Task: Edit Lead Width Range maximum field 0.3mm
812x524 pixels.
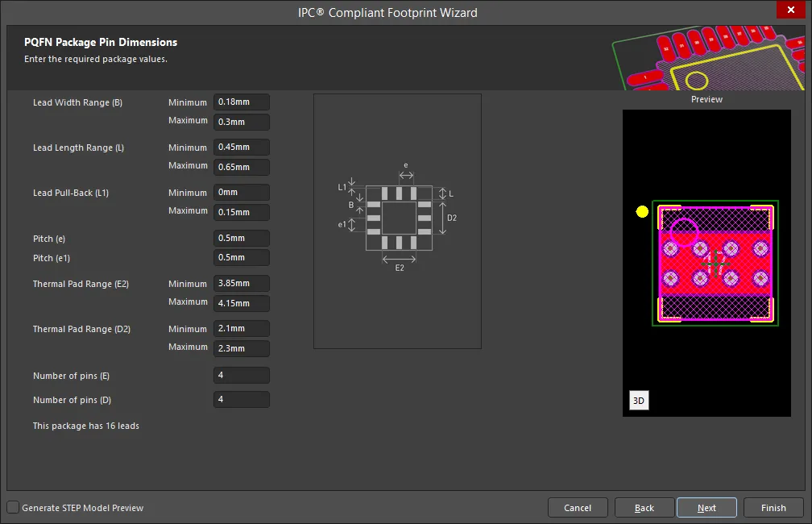Action: pos(242,122)
